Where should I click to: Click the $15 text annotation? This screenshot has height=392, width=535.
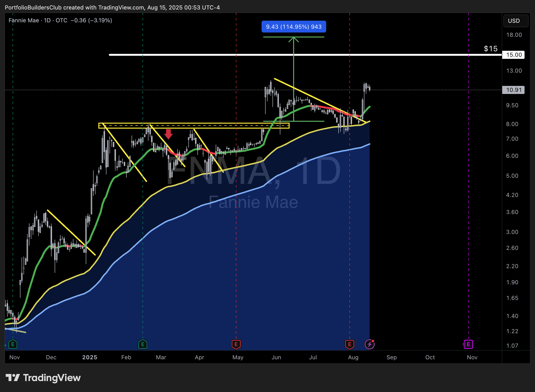(491, 49)
